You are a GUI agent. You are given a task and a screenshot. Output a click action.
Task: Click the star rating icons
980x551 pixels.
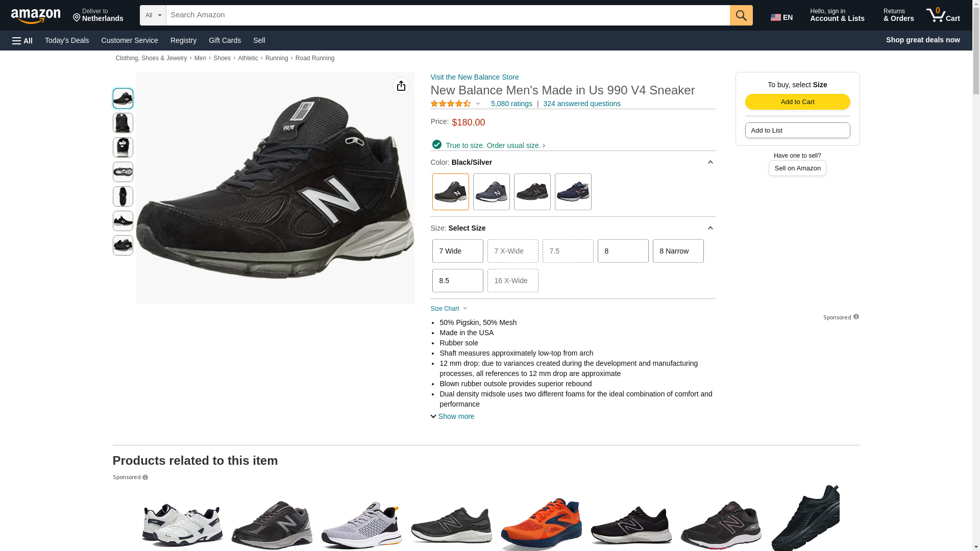(x=451, y=104)
